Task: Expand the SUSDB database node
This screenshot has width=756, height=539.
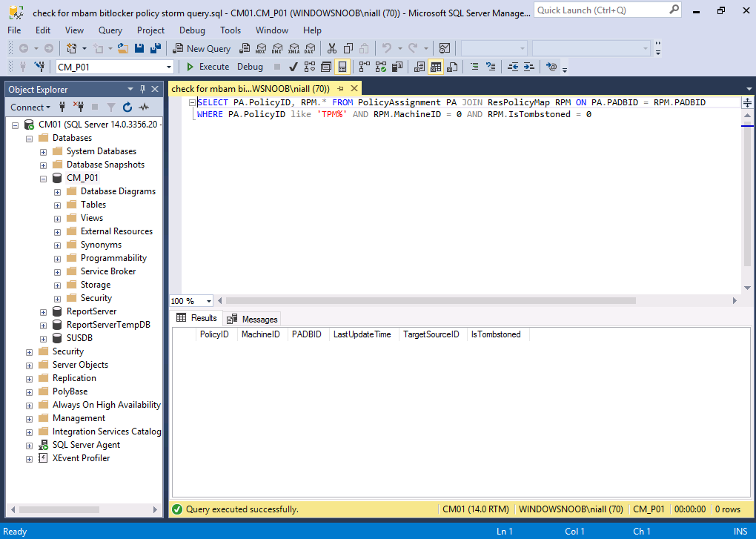Action: 44,339
